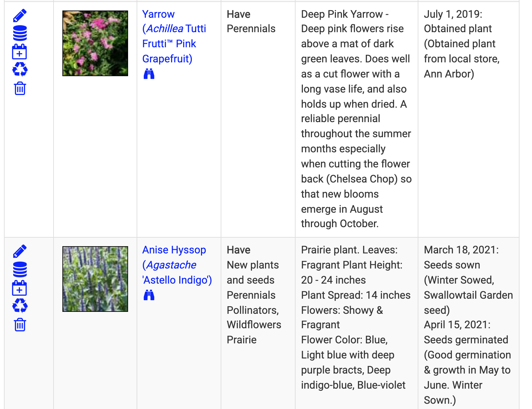532x409 pixels.
Task: Add a calendar event for Yarrow
Action: 19,52
